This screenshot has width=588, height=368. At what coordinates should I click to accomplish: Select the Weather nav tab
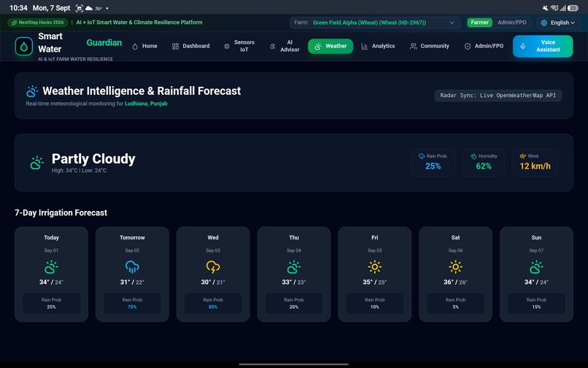click(x=330, y=46)
